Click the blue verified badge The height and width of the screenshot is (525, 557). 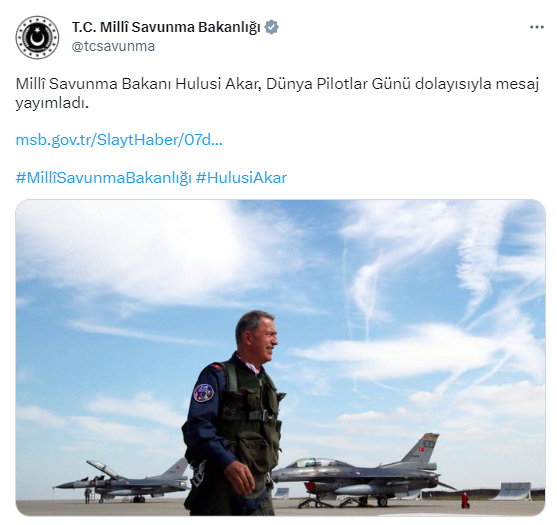pyautogui.click(x=272, y=27)
